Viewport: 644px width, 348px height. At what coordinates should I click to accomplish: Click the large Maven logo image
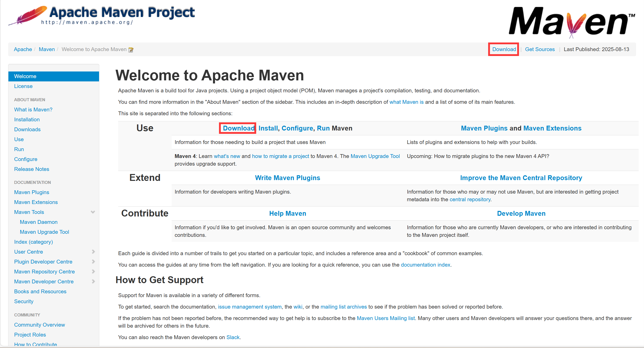pyautogui.click(x=571, y=22)
